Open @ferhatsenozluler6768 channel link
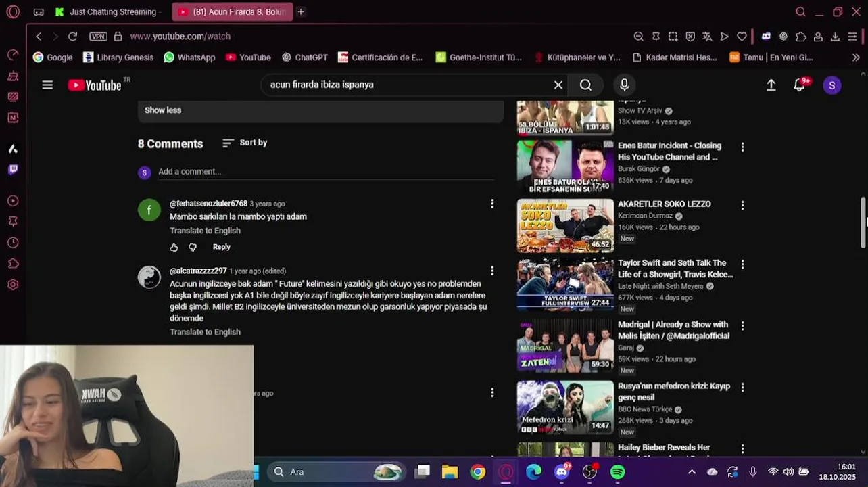868x487 pixels. (x=208, y=204)
